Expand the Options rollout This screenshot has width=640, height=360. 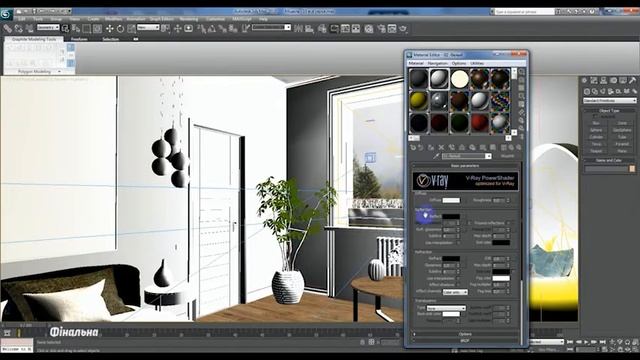pos(465,334)
